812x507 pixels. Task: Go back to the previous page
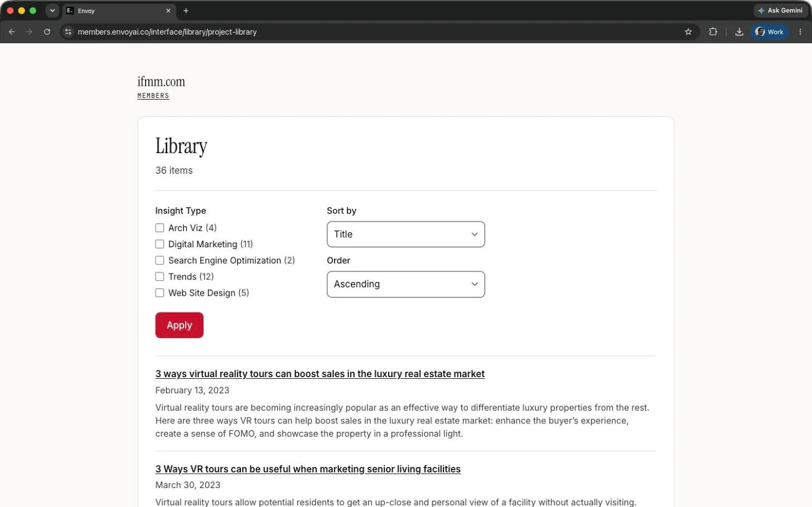pyautogui.click(x=12, y=32)
